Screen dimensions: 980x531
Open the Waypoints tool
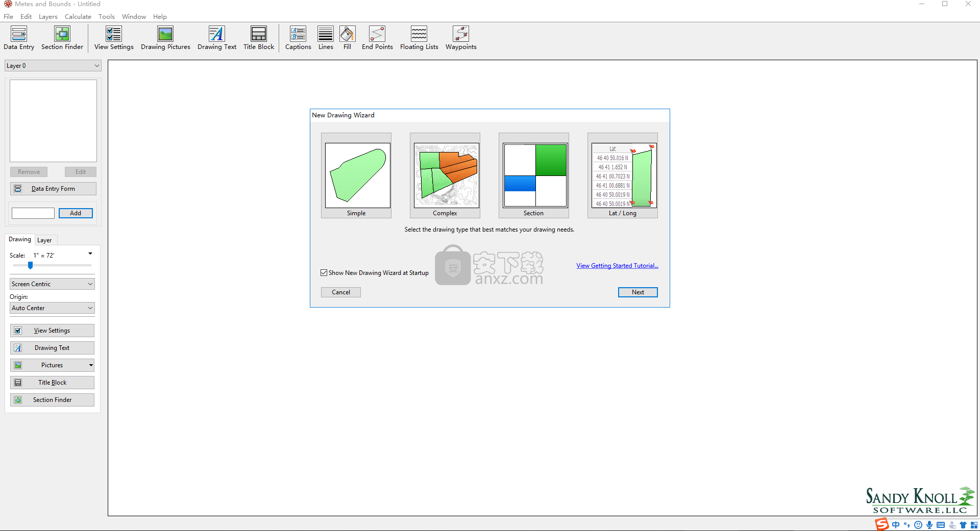pyautogui.click(x=461, y=38)
